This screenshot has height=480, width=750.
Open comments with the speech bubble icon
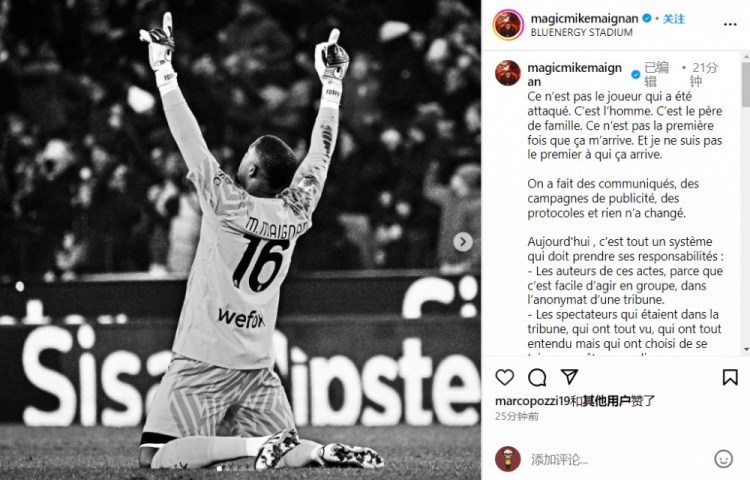537,377
